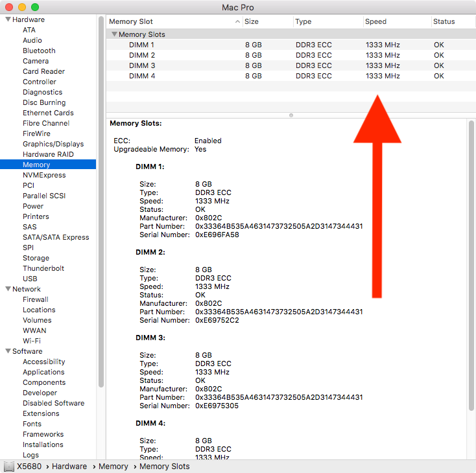
Task: Open Accessibility under Software
Action: point(44,362)
